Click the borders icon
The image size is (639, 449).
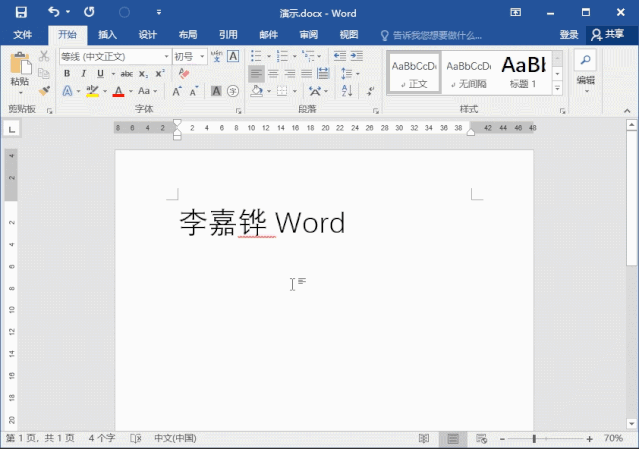(x=282, y=91)
